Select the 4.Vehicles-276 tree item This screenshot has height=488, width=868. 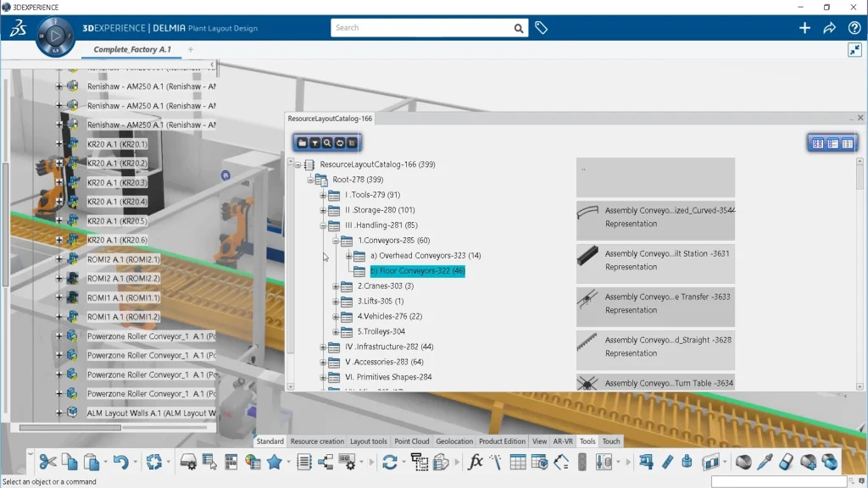coord(389,317)
